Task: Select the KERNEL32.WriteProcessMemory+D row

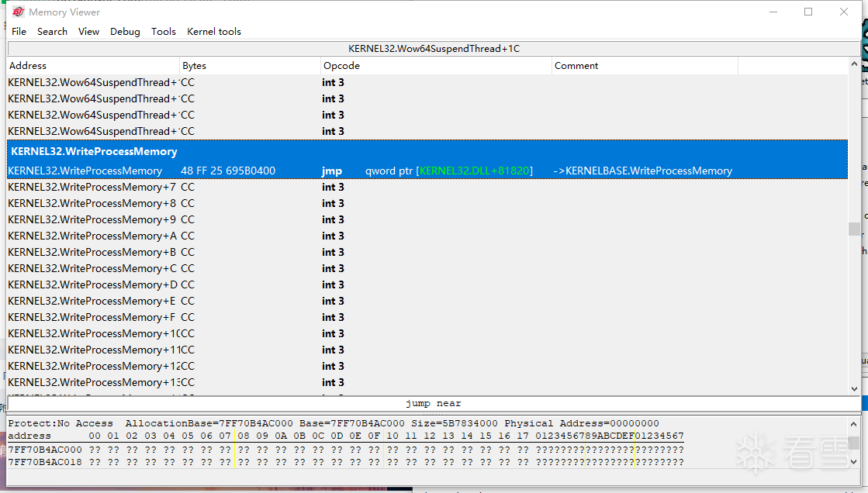Action: pos(427,284)
